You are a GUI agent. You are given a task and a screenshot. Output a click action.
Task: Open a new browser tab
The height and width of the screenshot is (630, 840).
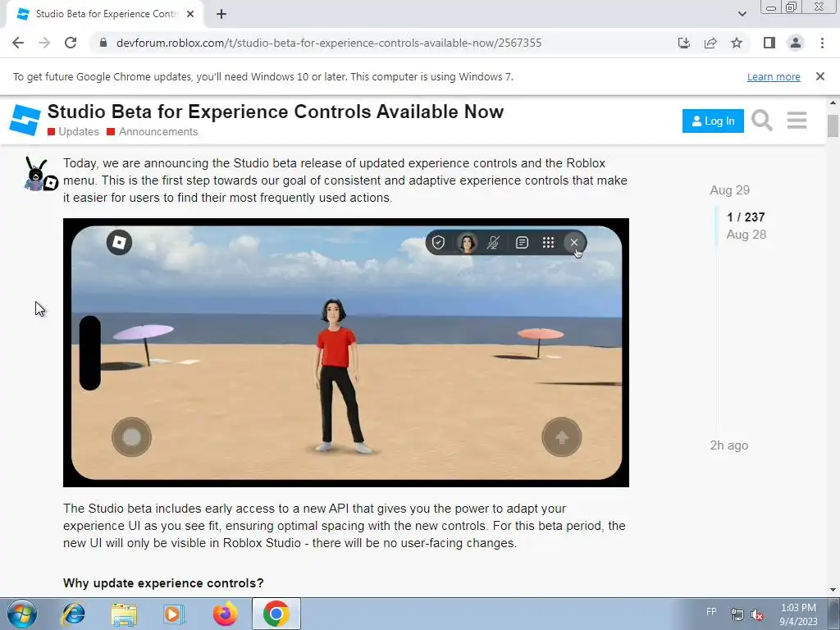tap(221, 15)
